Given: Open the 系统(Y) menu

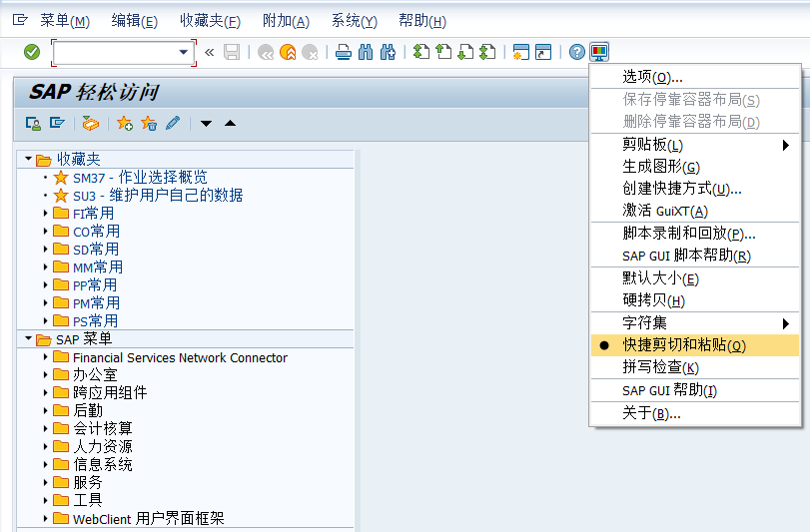Looking at the screenshot, I should point(355,21).
